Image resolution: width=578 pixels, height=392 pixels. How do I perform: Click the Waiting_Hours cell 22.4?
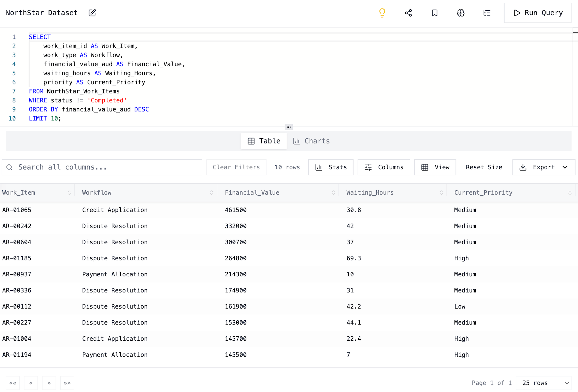point(354,339)
